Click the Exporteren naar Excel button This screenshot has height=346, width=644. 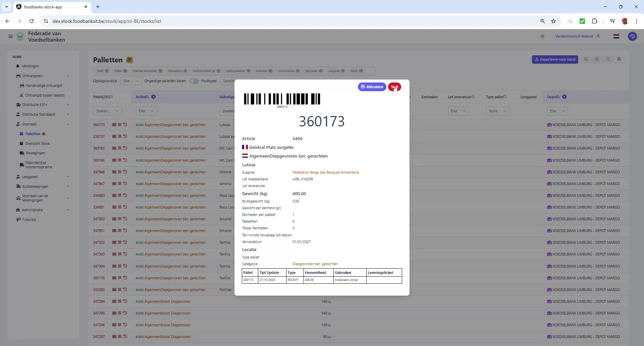click(x=555, y=59)
